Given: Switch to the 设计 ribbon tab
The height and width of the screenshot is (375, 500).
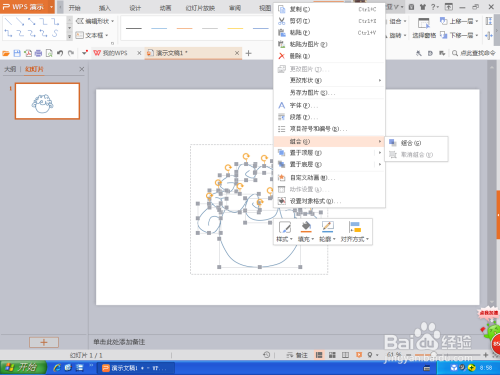Looking at the screenshot, I should [135, 8].
